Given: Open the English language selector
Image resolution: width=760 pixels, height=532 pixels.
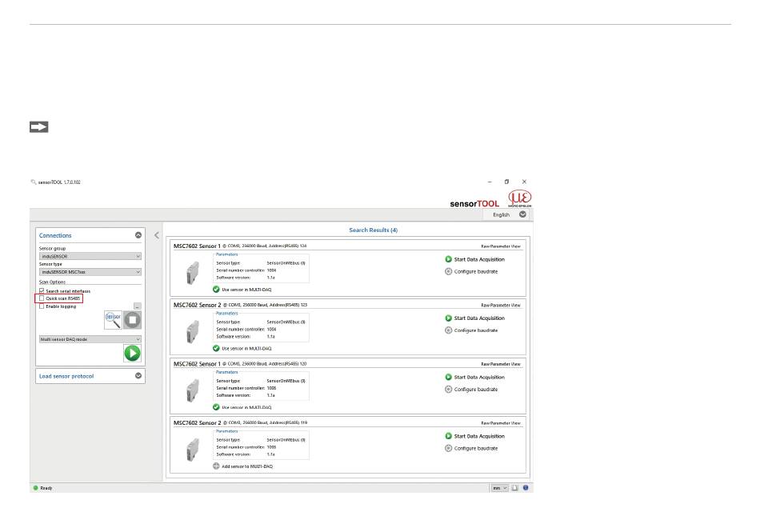Looking at the screenshot, I should [507, 214].
